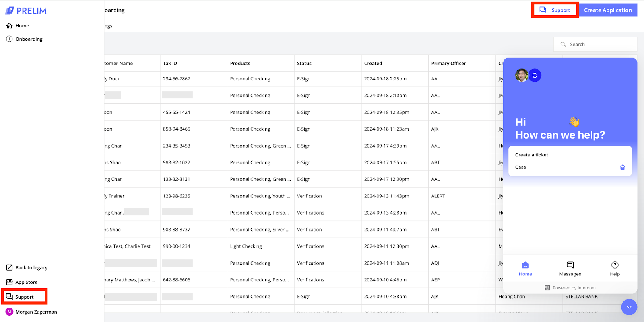Switch to the Messages tab
This screenshot has width=644, height=322.
[x=570, y=269]
